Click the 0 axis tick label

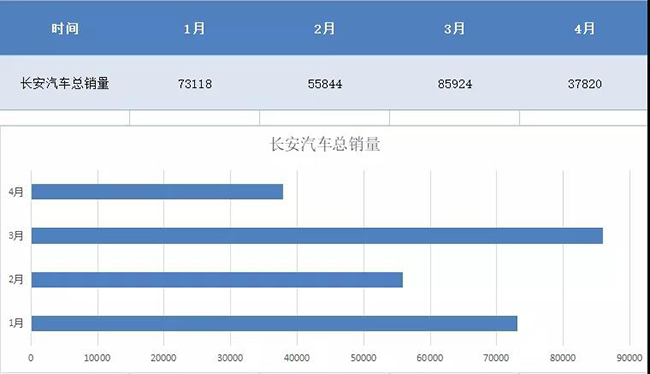[31, 357]
